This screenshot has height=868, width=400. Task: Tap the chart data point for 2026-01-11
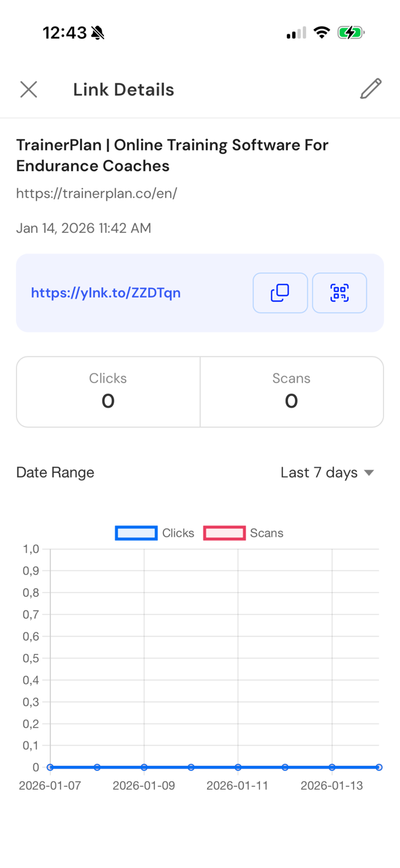click(238, 767)
